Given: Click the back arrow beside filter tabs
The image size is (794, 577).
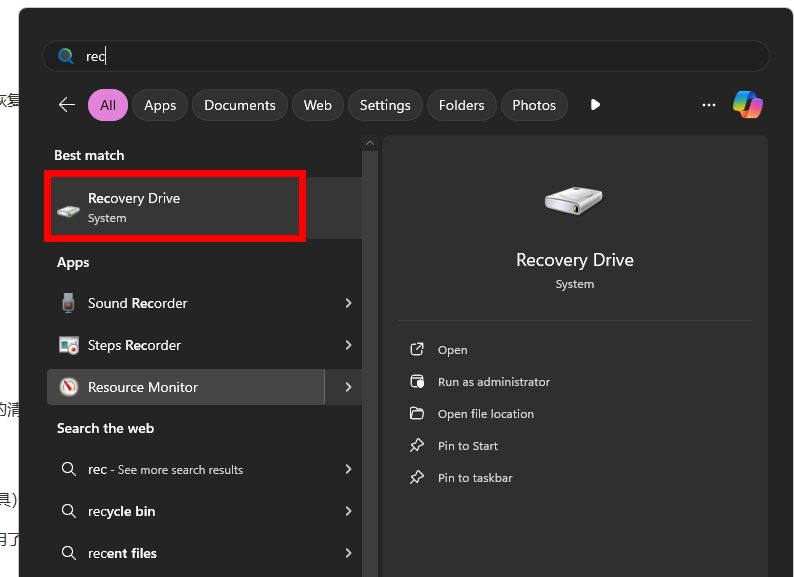Looking at the screenshot, I should (67, 105).
